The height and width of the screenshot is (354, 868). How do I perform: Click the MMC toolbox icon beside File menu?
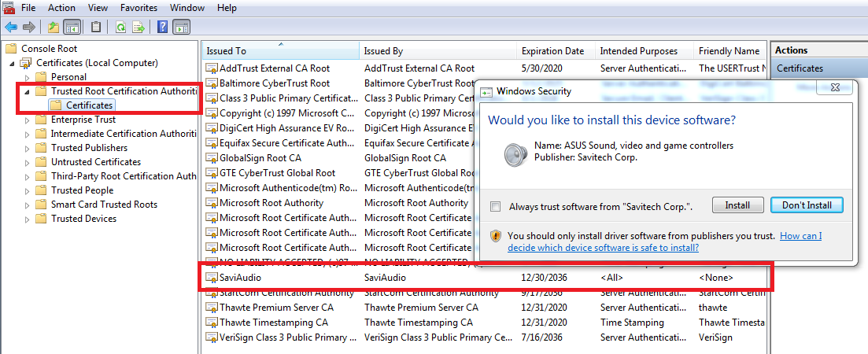[x=9, y=7]
